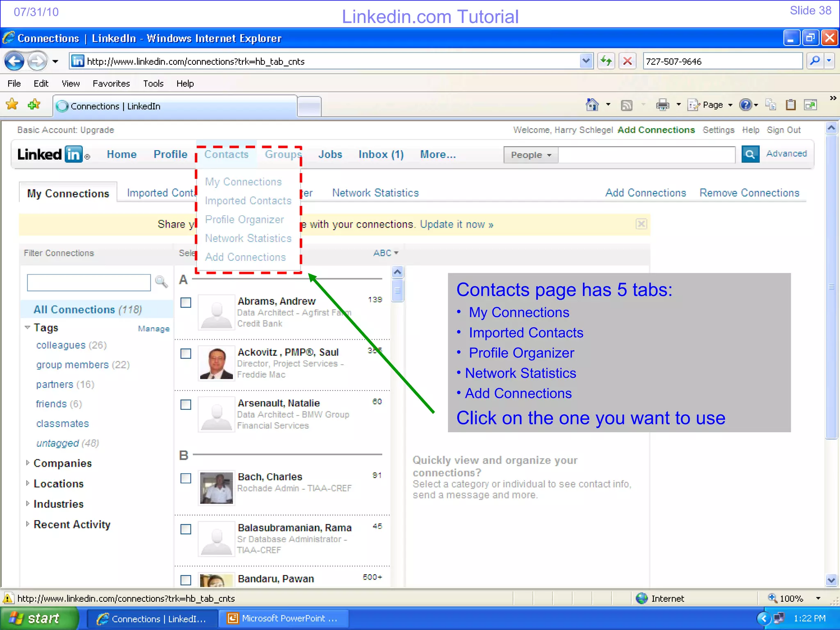The image size is (840, 630).
Task: Click the page vertical scrollbar thumb
Action: (831, 287)
